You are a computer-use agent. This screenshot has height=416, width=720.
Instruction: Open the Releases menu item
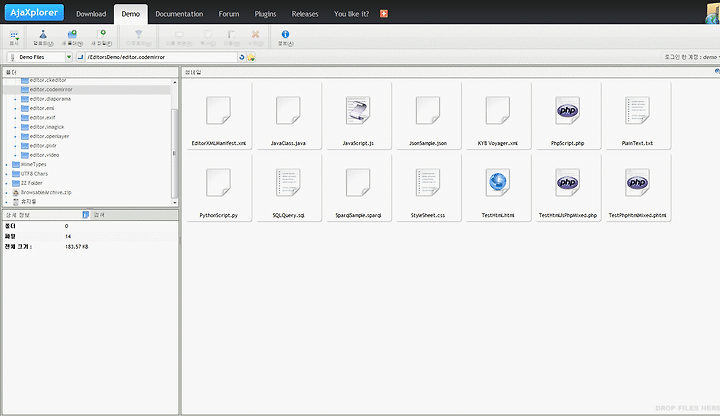pyautogui.click(x=305, y=14)
